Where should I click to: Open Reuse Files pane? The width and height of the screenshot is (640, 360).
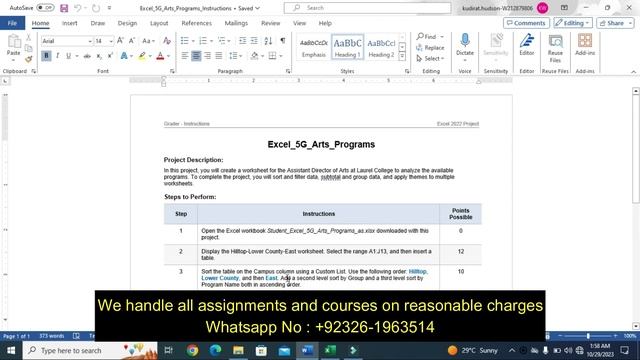[x=555, y=48]
